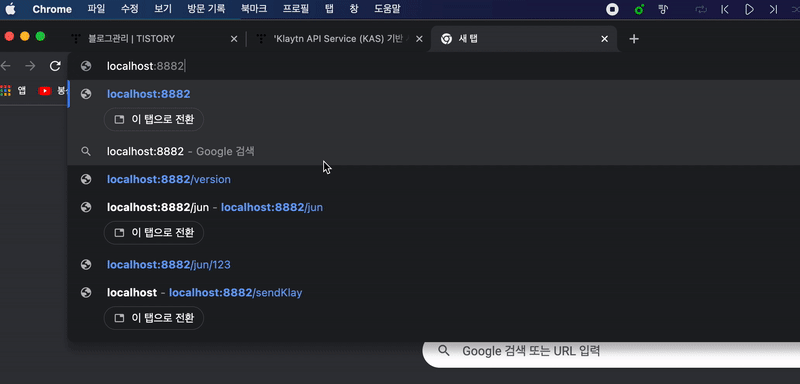Image resolution: width=800 pixels, height=384 pixels.
Task: Click the magnifier icon of Google 검색 suggestion
Action: point(86,151)
